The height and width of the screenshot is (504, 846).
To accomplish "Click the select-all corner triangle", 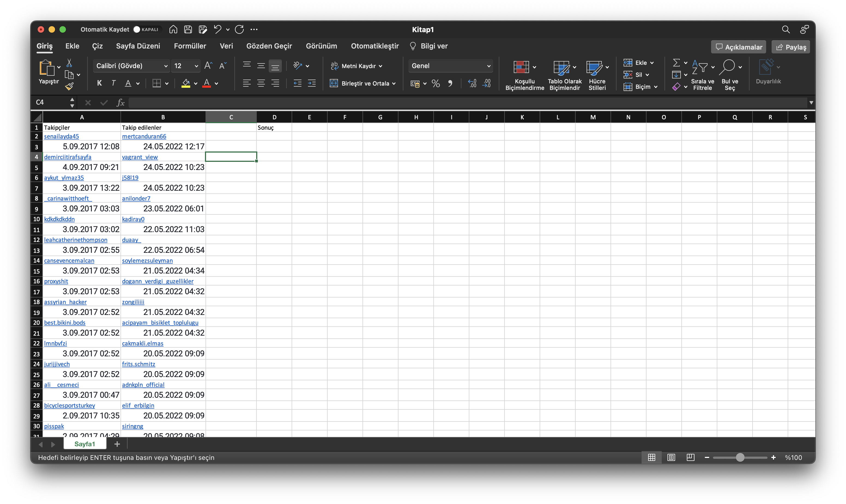I will (37, 117).
